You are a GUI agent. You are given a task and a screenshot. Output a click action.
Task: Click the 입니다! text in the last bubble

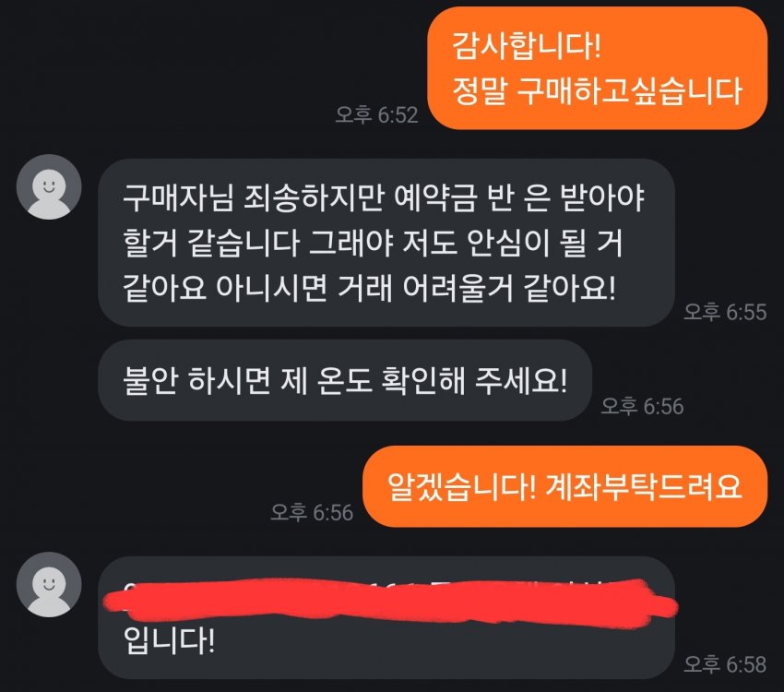coord(169,641)
